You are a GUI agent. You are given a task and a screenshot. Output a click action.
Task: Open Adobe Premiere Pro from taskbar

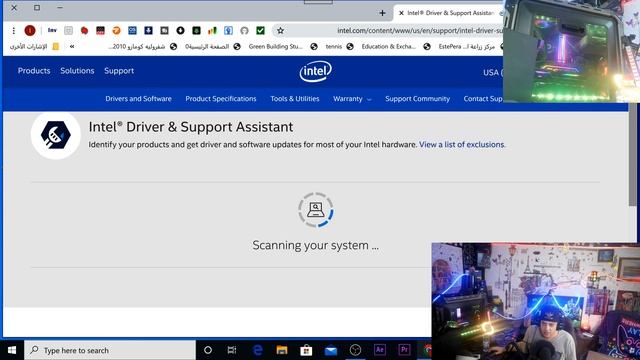click(404, 350)
